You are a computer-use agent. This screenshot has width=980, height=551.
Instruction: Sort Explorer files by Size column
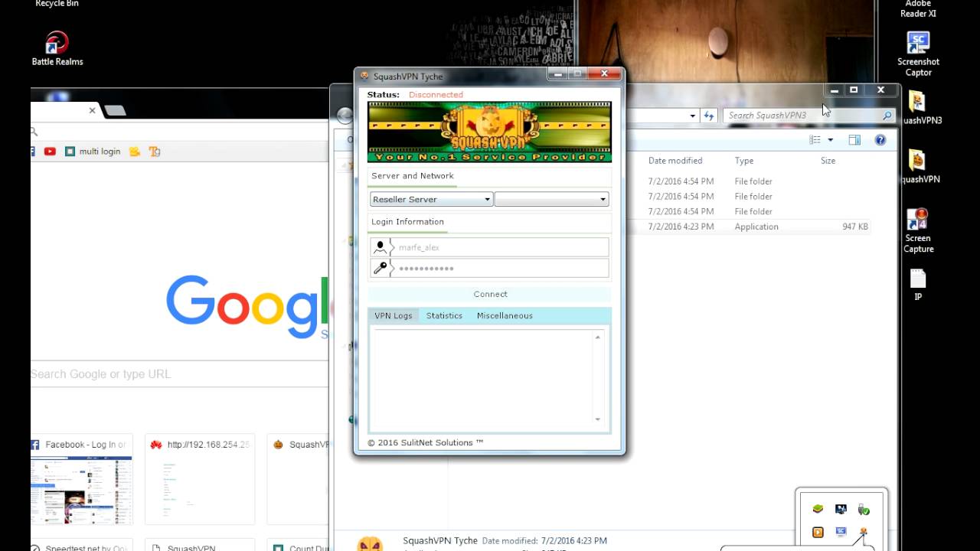[828, 161]
